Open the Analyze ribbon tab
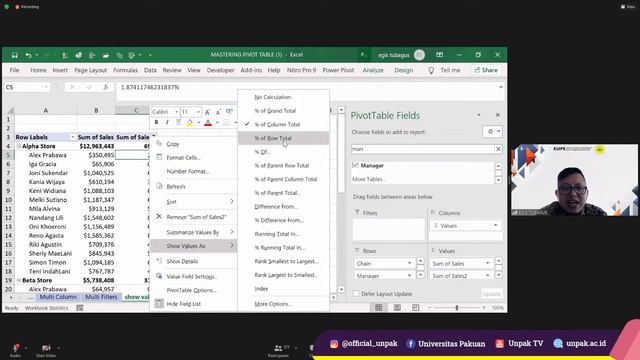The width and height of the screenshot is (640, 360). coord(373,70)
